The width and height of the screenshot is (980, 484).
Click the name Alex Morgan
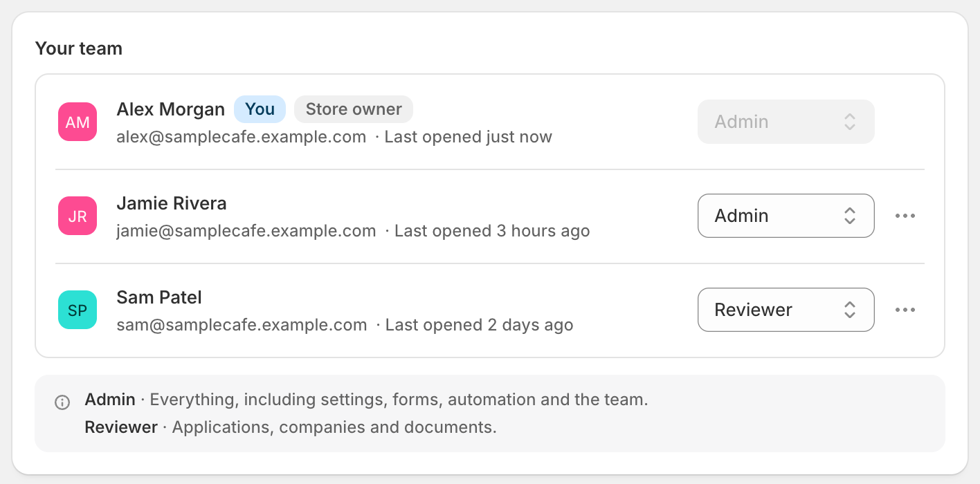(171, 109)
